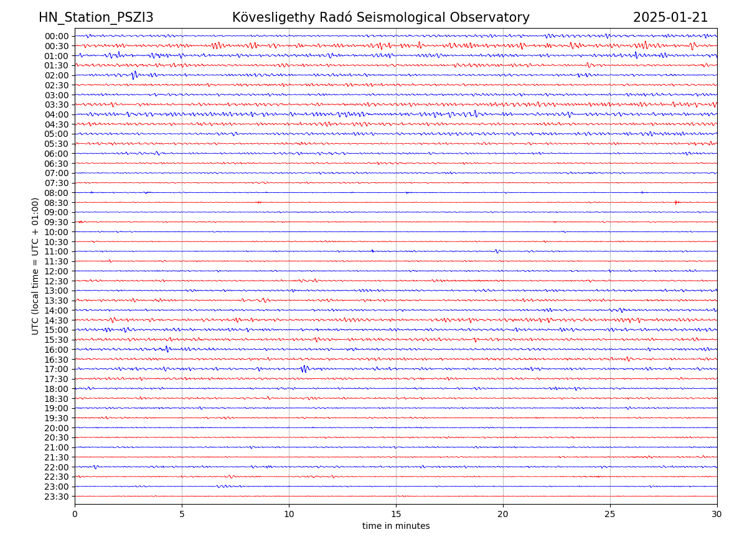Click the 23:30 row time label
This screenshot has width=747, height=560.
click(56, 497)
